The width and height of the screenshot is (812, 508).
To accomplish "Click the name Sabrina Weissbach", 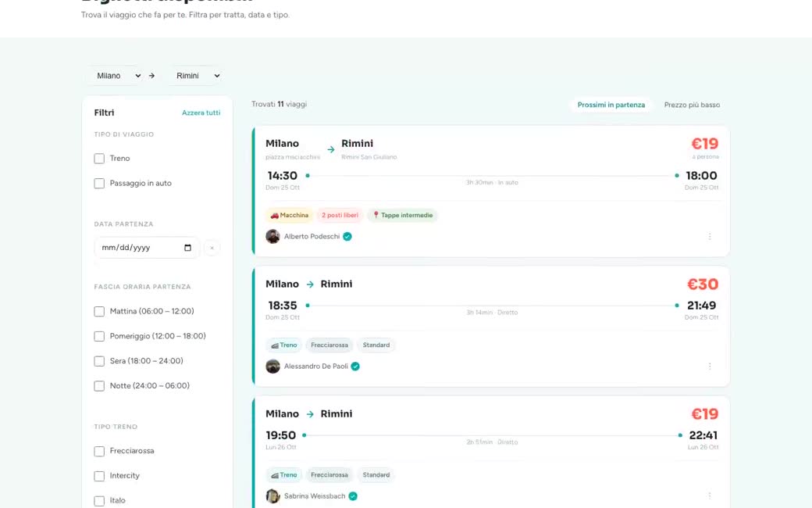I will tap(315, 496).
